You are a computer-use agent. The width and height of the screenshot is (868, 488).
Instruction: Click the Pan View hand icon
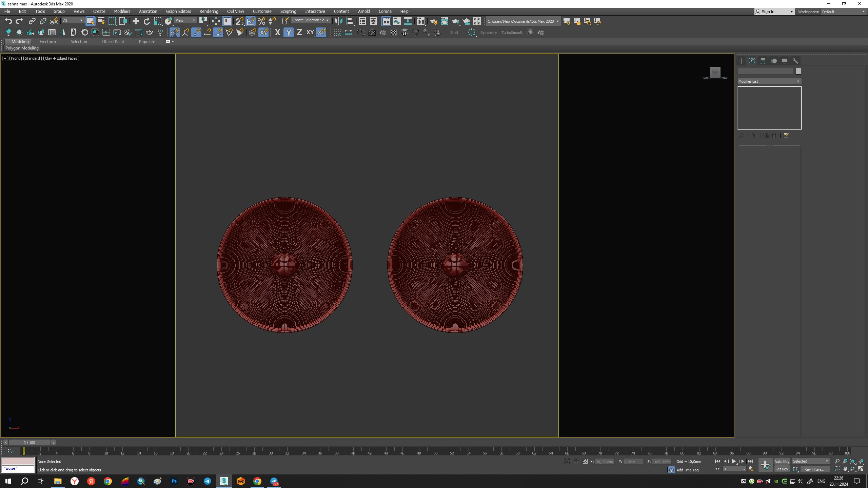pos(845,469)
